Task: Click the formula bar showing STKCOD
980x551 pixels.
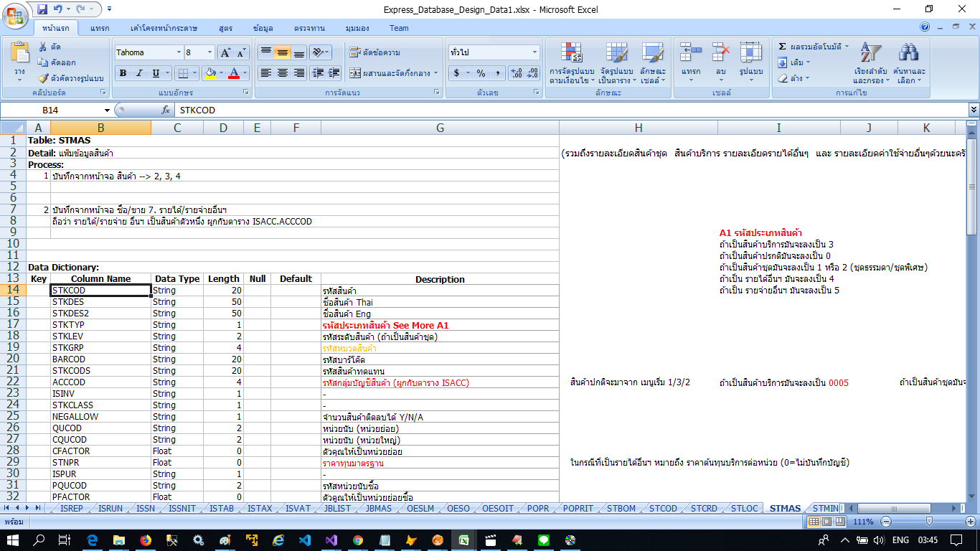Action: [572, 110]
